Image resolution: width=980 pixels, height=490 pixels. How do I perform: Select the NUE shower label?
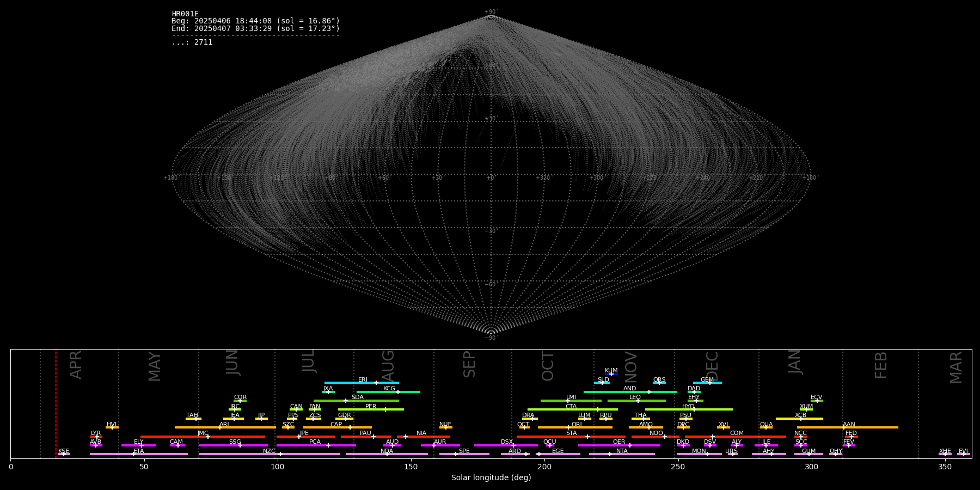pyautogui.click(x=445, y=425)
